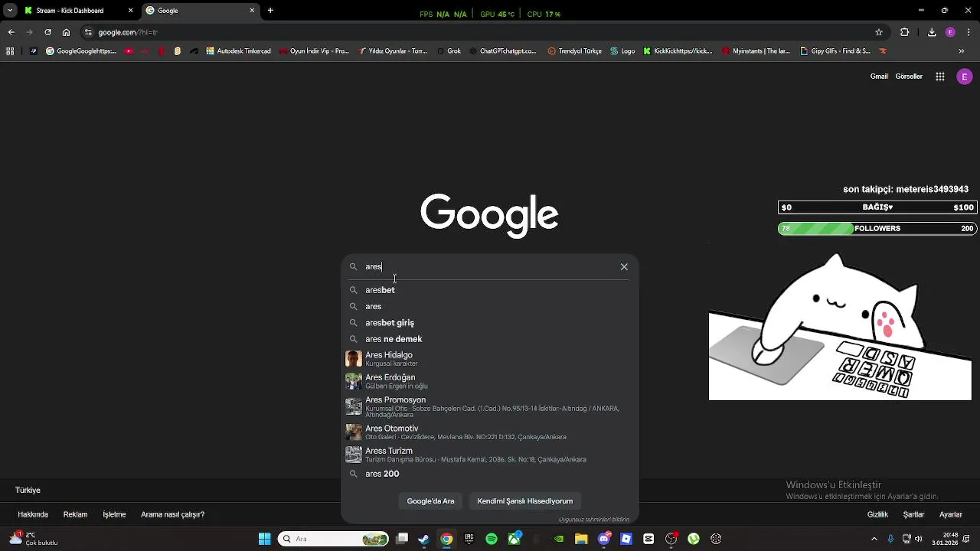Expand the bookmarks overflow chevron
The height and width of the screenshot is (551, 980).
click(962, 51)
